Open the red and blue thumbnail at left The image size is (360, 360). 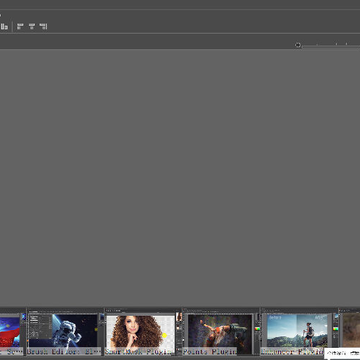pos(13,332)
